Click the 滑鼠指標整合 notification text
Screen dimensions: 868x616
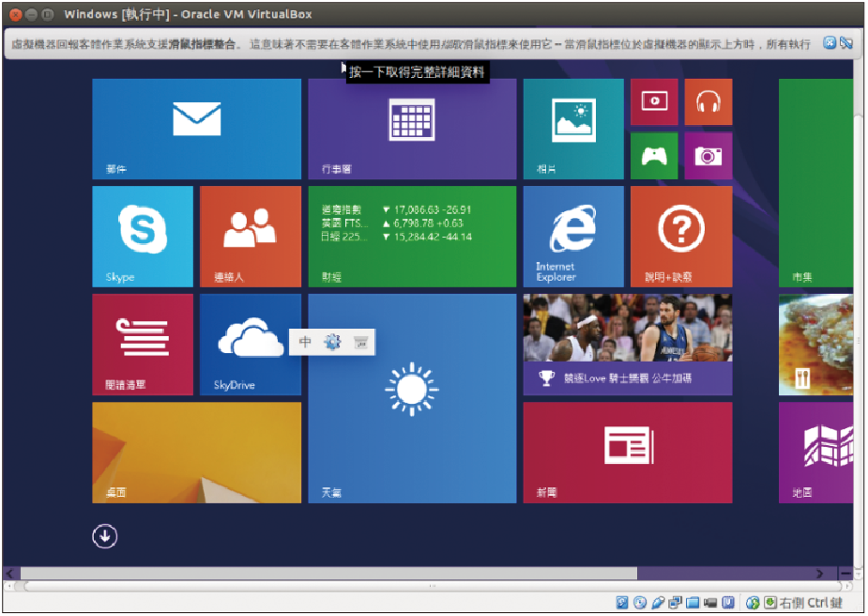[x=202, y=44]
